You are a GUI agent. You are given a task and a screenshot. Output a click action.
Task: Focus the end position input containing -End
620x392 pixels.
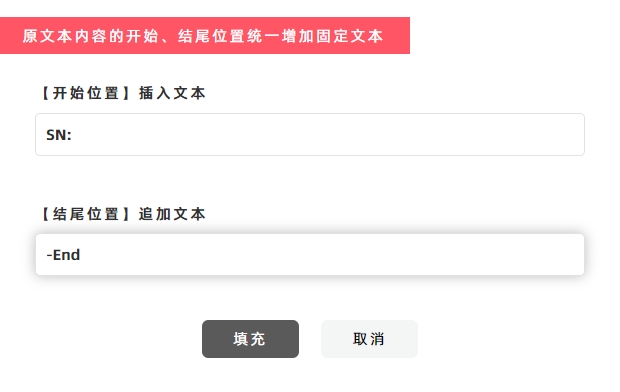310,254
